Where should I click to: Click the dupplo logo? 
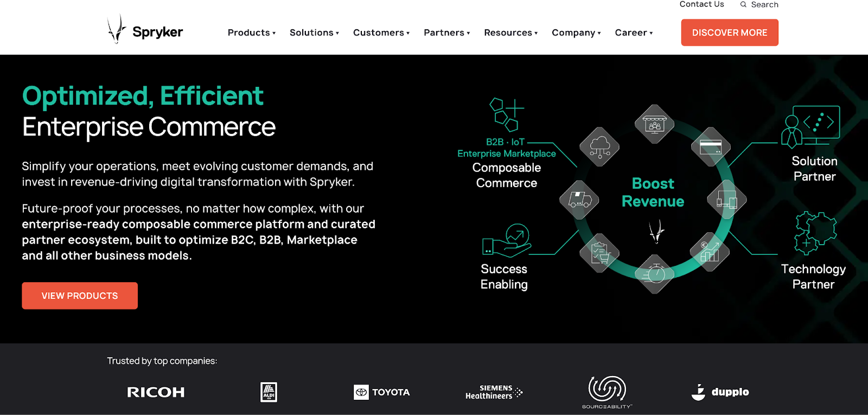(x=720, y=392)
